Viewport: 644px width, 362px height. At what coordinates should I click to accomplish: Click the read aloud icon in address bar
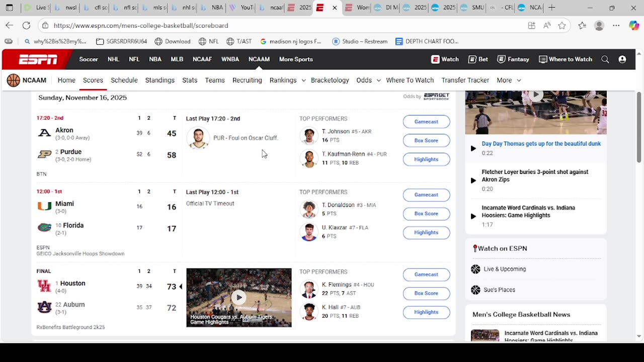(547, 26)
